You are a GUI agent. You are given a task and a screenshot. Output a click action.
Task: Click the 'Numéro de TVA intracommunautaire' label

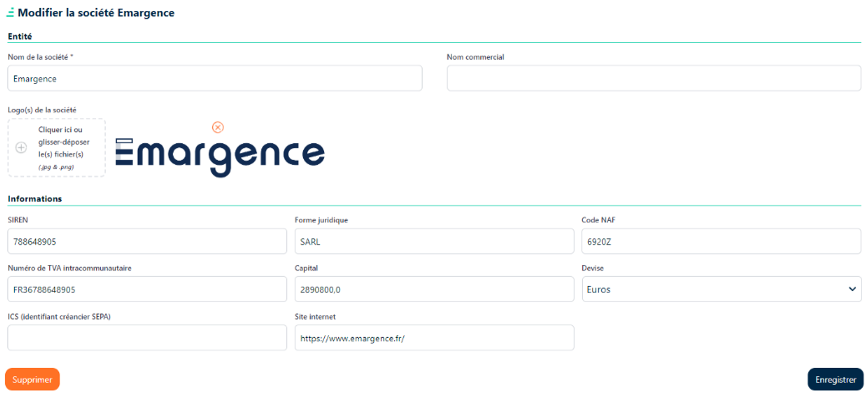point(69,268)
